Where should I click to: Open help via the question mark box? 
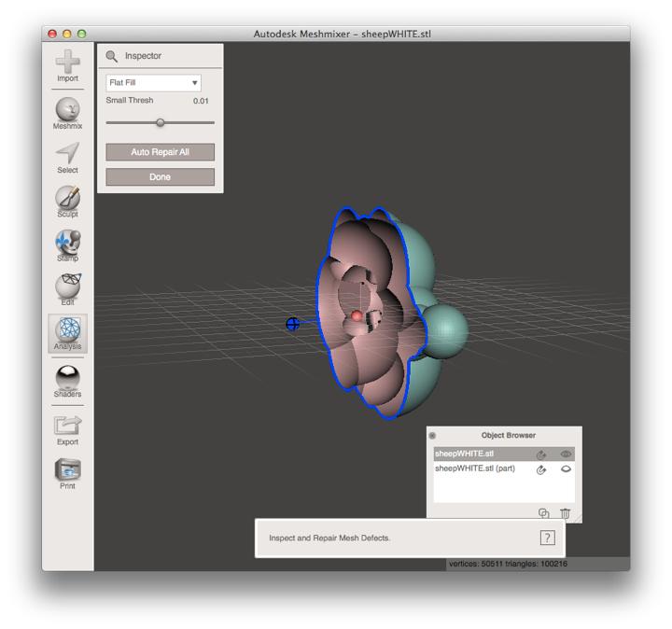click(547, 538)
